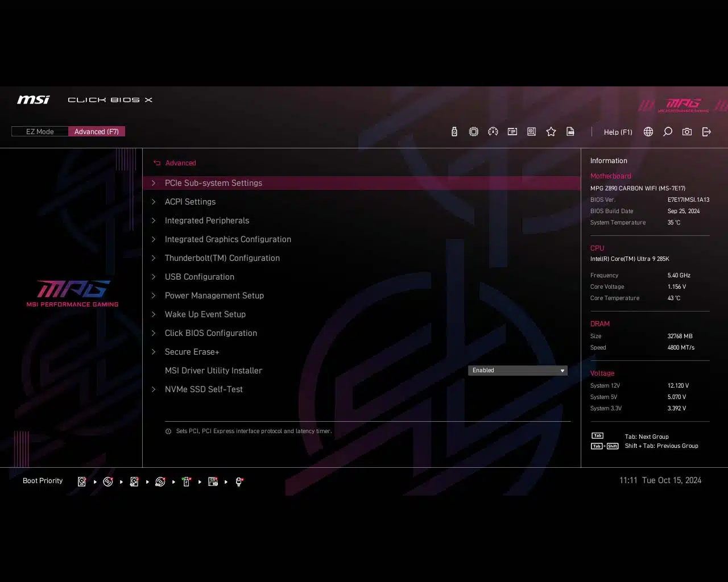Click System Temperature value 35 °C
This screenshot has height=582, width=728.
point(674,222)
